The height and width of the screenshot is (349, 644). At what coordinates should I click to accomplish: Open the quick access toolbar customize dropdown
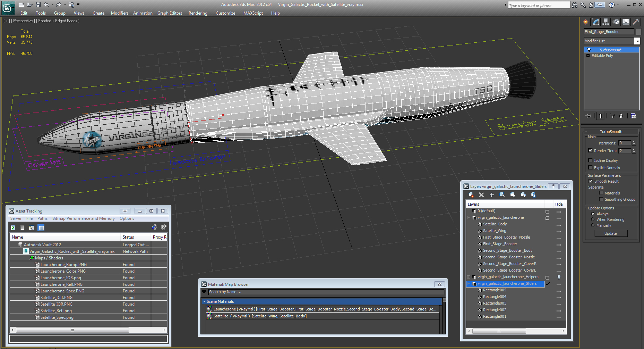click(x=78, y=5)
